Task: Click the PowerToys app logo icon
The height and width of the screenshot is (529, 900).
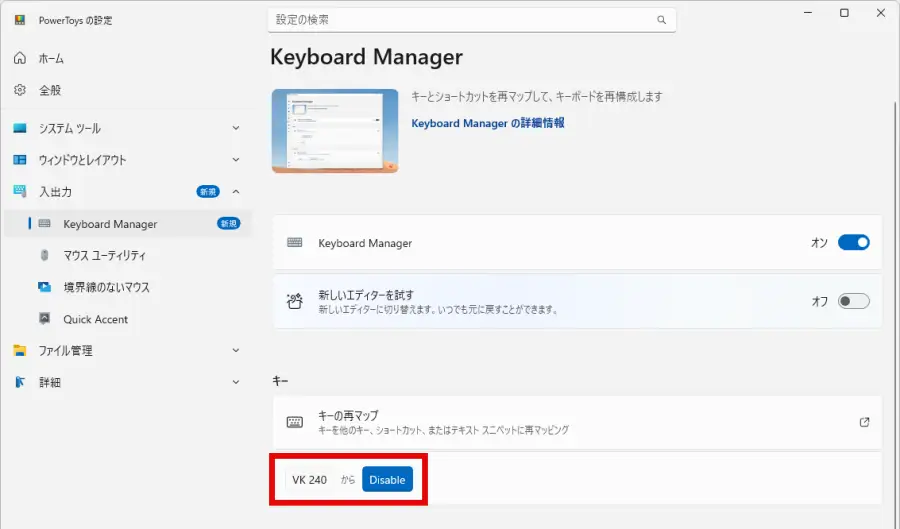Action: (20, 20)
